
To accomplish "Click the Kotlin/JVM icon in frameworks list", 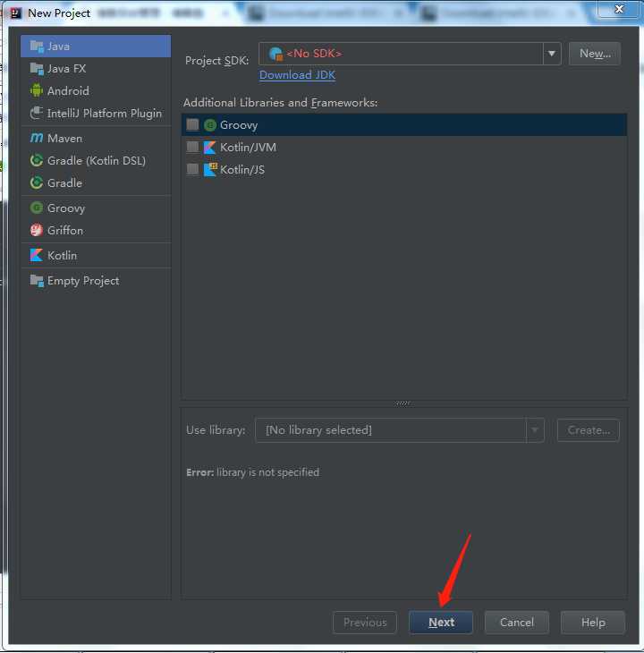I will click(x=210, y=147).
